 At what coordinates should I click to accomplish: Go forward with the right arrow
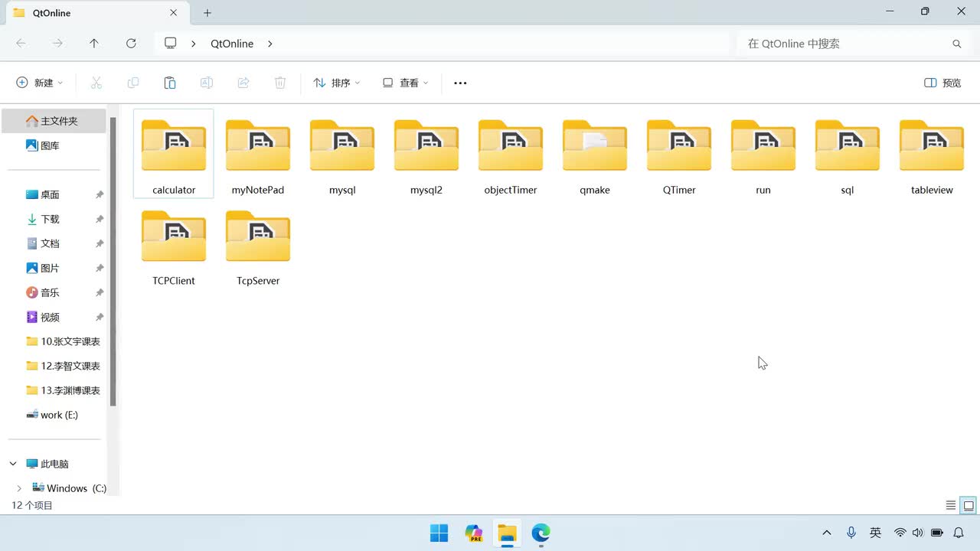point(57,44)
